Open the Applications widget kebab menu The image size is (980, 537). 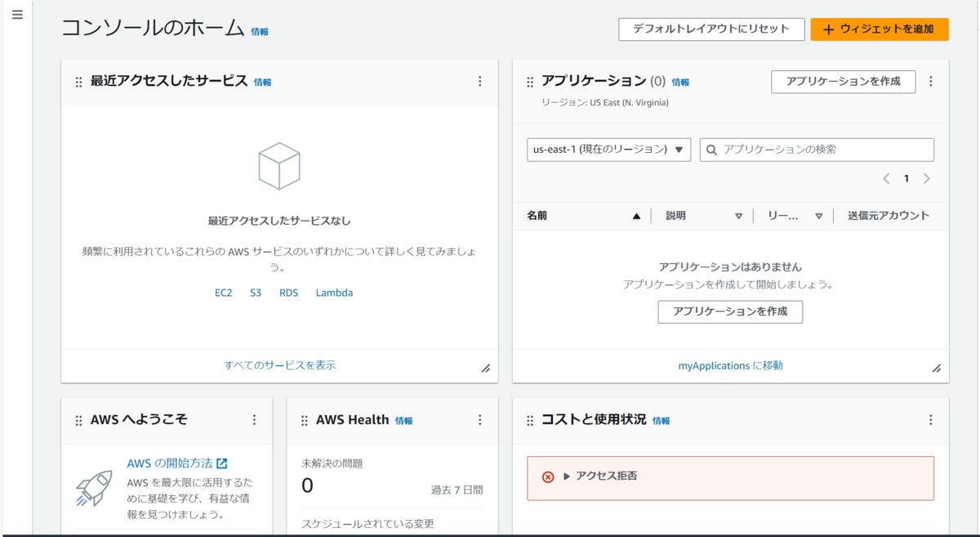coord(930,82)
